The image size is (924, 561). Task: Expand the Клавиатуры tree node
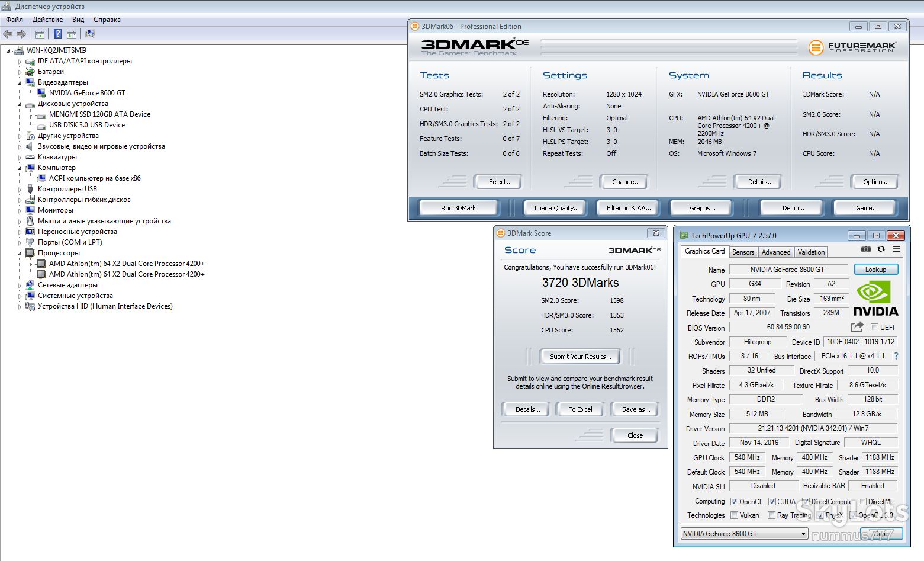[x=20, y=158]
